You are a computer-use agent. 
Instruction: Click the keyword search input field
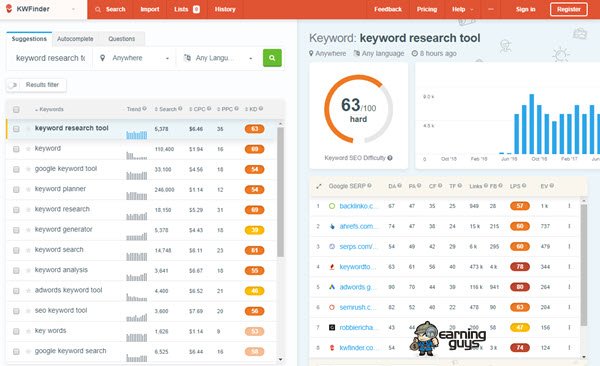click(50, 58)
